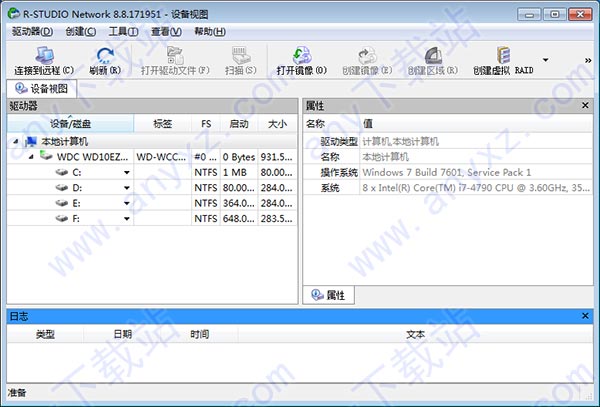Collapse the WDC WD10EZ disk node
The height and width of the screenshot is (407, 600).
pos(31,156)
